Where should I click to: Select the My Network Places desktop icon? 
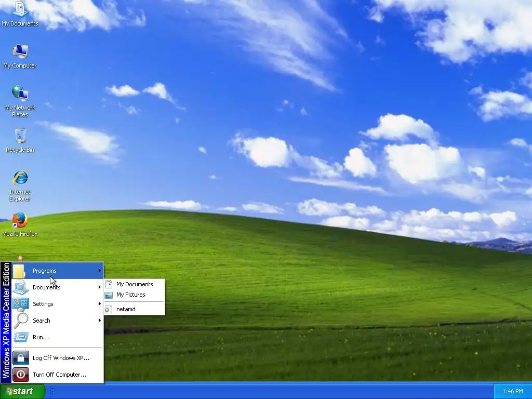20,101
